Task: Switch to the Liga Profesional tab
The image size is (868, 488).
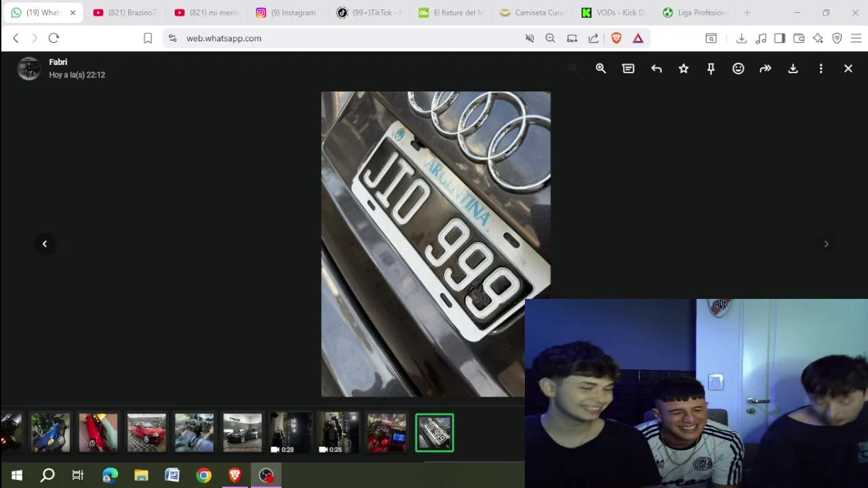Action: pyautogui.click(x=695, y=13)
